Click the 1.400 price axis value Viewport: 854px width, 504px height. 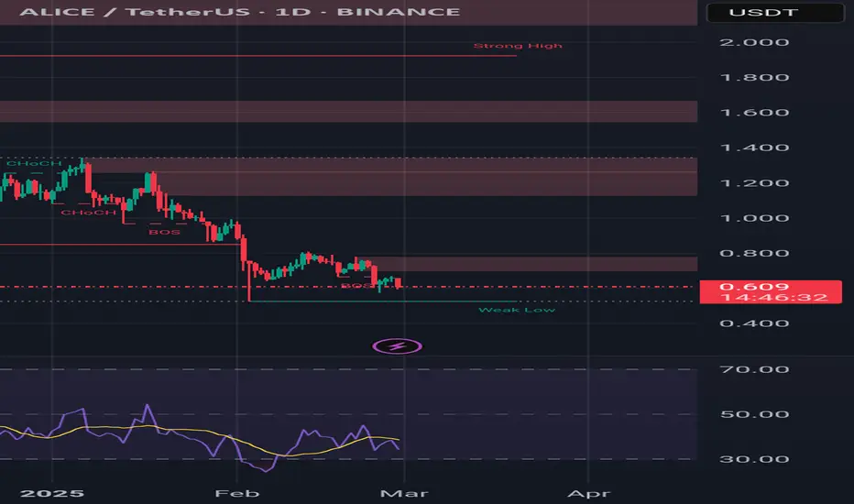pyautogui.click(x=754, y=148)
